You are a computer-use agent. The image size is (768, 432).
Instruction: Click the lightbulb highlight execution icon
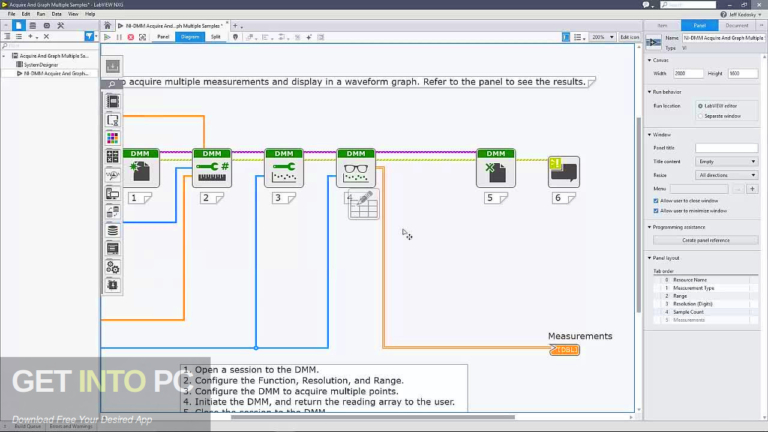(x=236, y=37)
